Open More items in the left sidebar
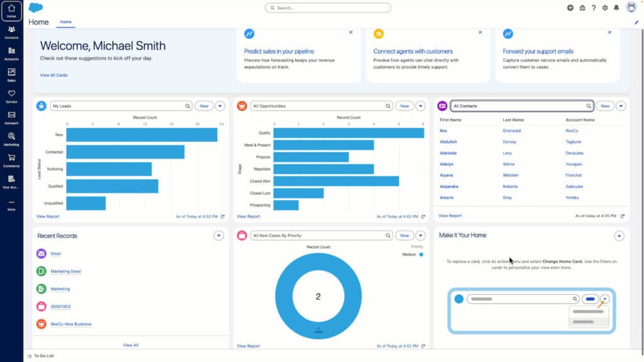 pos(11,205)
